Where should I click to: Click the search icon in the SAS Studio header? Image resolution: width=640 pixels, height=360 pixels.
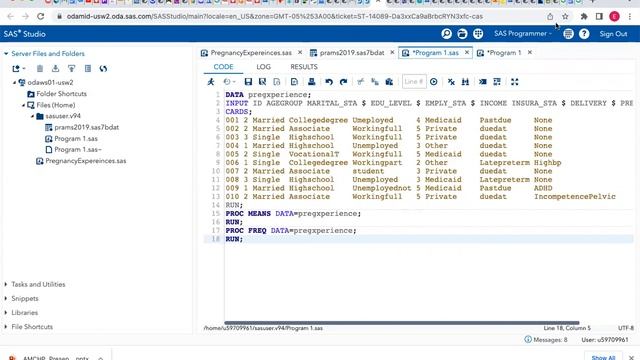(x=447, y=34)
